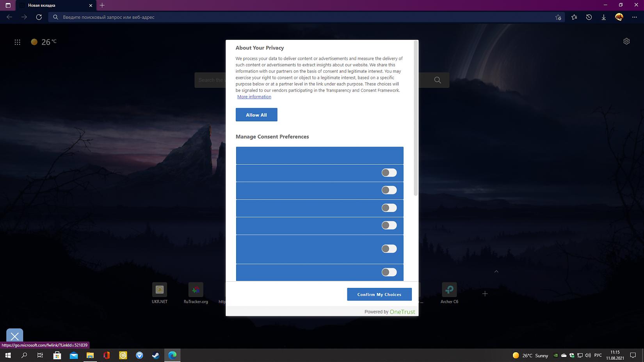Enable the last visible consent toggle

click(x=389, y=272)
